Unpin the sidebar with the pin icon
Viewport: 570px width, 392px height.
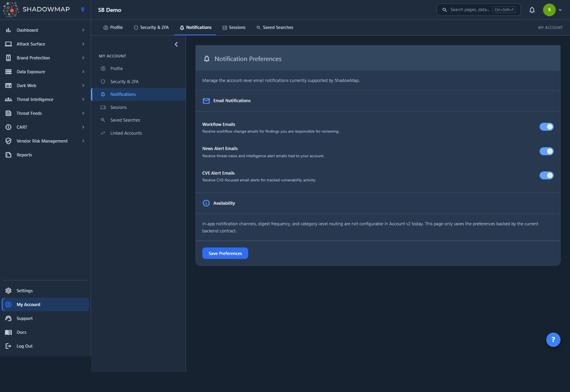(83, 10)
